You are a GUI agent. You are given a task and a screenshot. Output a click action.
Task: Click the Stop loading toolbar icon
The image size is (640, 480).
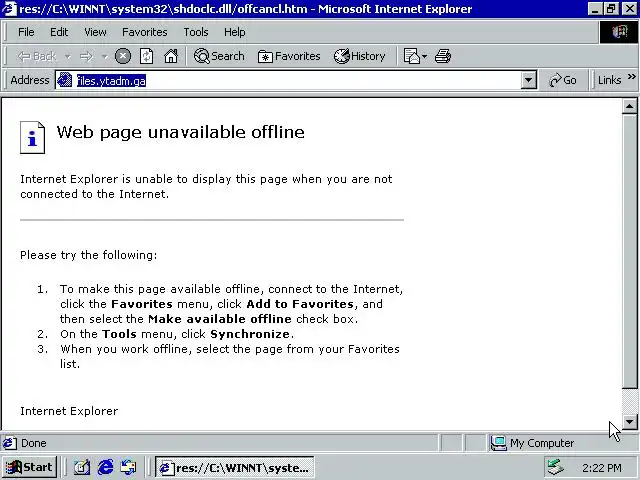123,56
